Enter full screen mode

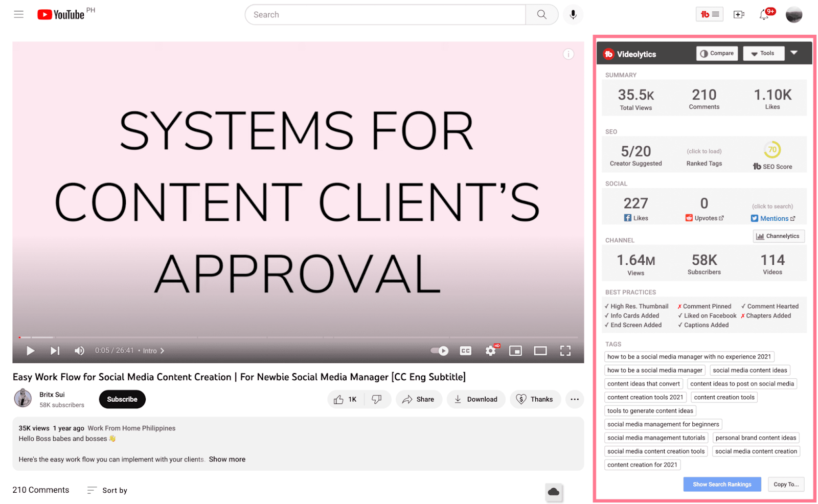565,351
